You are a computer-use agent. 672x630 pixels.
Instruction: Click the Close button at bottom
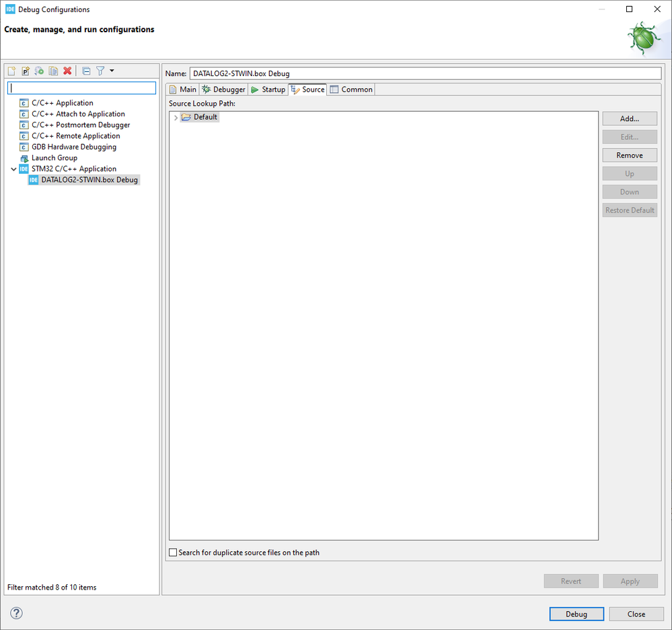click(x=636, y=614)
